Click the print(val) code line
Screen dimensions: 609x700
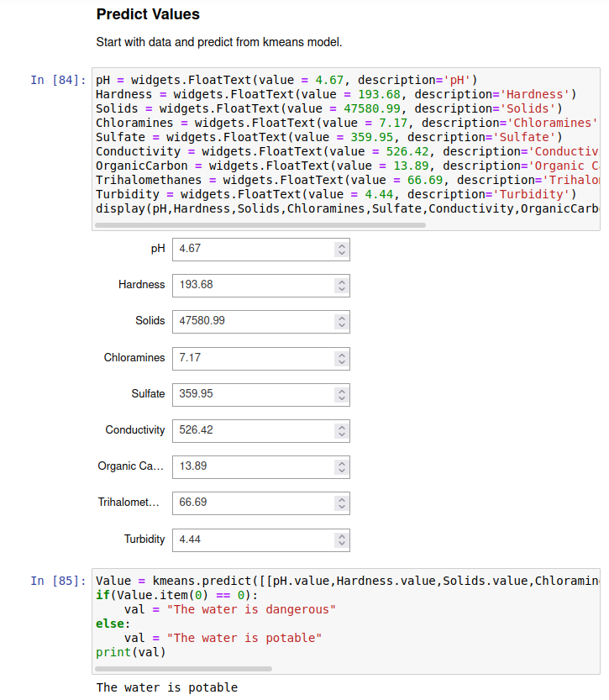pos(131,652)
